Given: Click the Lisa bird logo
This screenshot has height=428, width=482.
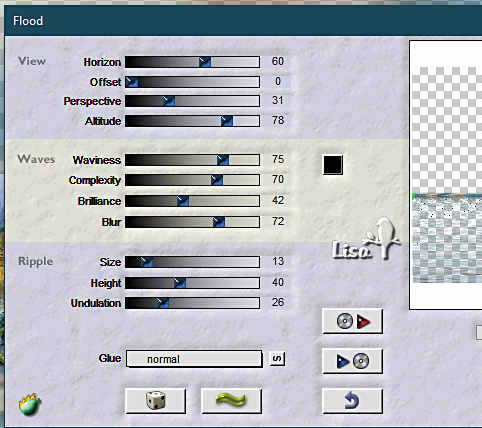Looking at the screenshot, I should [366, 239].
